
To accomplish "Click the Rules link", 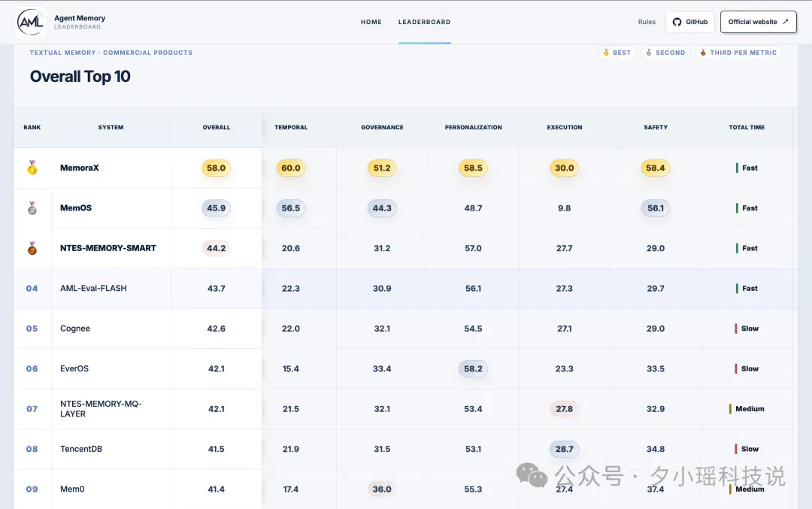I will [x=647, y=22].
